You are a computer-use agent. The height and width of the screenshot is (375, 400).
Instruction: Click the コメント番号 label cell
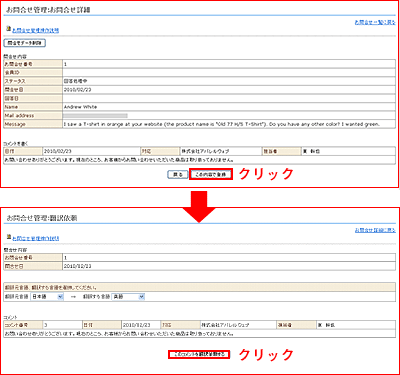[23, 325]
